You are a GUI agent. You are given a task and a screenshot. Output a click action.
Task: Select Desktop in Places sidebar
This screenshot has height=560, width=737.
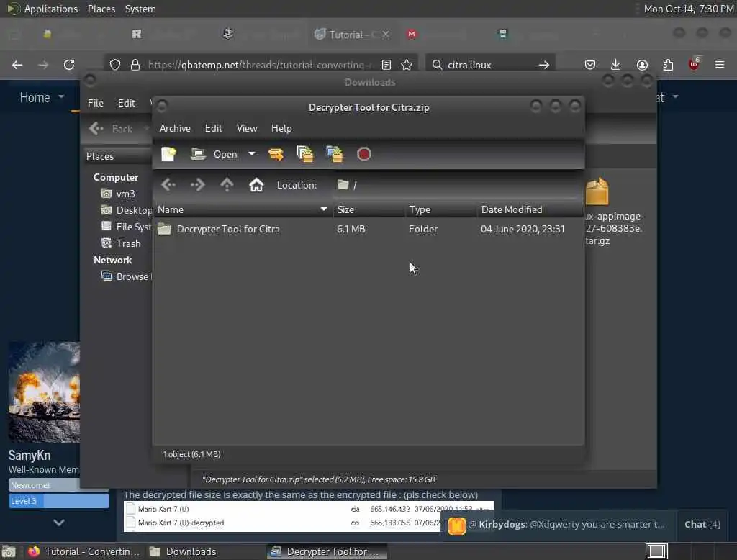click(x=127, y=210)
